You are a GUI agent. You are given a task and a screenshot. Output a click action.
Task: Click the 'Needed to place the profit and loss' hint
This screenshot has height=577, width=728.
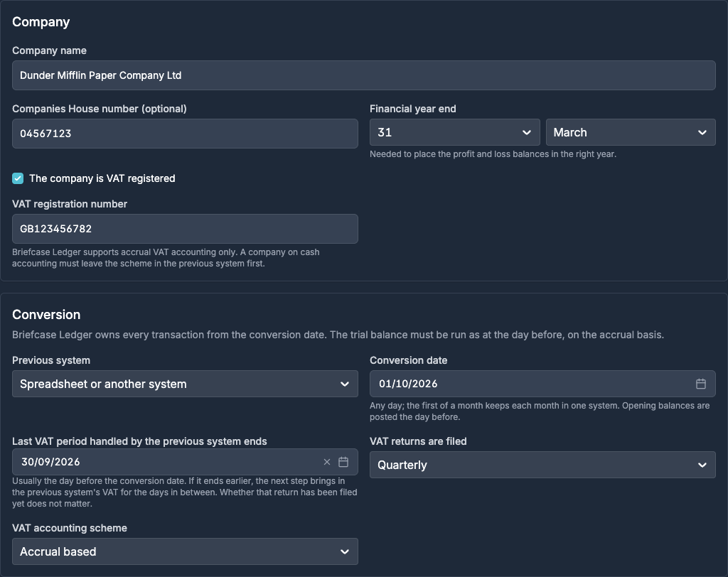[493, 154]
